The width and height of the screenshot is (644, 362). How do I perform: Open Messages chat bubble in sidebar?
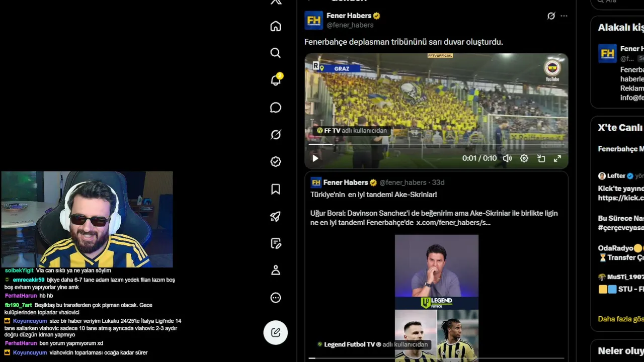pyautogui.click(x=276, y=108)
